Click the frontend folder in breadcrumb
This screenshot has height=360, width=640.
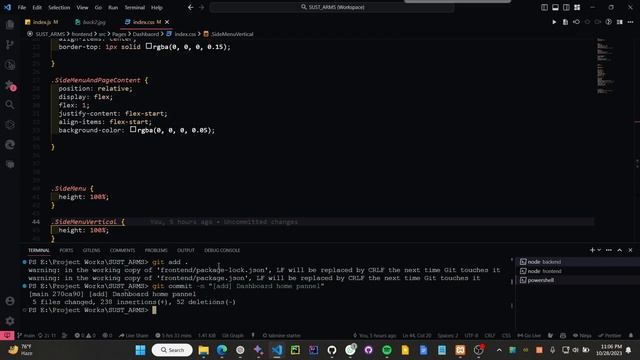click(82, 34)
